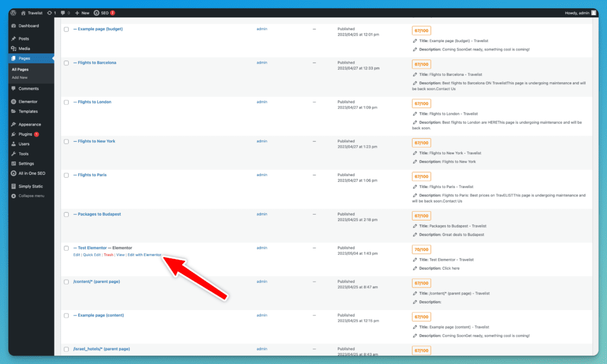Click the WordPress logo icon in admin bar
Image resolution: width=607 pixels, height=364 pixels.
pos(13,12)
